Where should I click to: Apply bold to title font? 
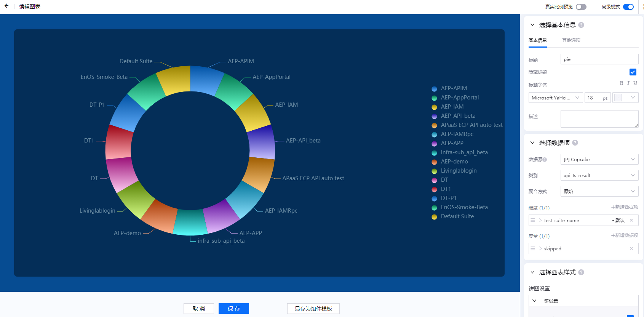(622, 83)
